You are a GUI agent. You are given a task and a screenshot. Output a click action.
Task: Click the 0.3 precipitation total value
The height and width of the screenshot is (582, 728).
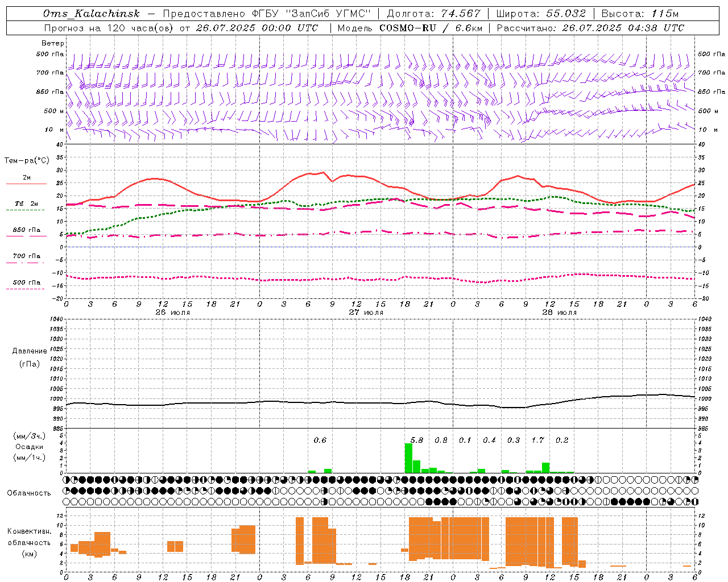pyautogui.click(x=514, y=440)
